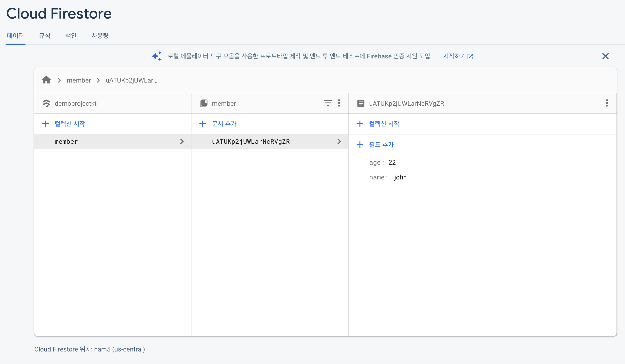
Task: Click member in the breadcrumb path
Action: click(x=79, y=80)
